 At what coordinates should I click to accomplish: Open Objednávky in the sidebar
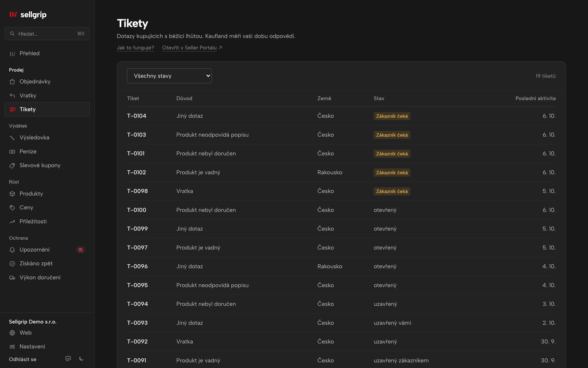pos(47,82)
